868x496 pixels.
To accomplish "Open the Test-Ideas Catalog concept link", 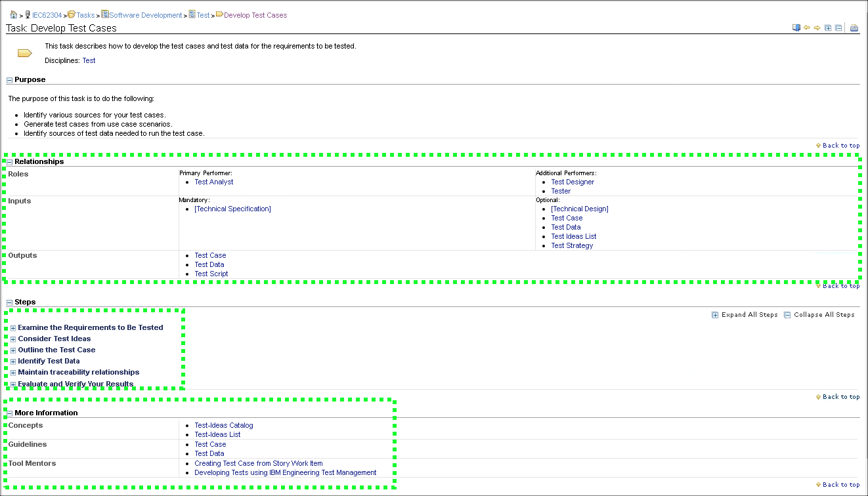I will click(x=223, y=426).
